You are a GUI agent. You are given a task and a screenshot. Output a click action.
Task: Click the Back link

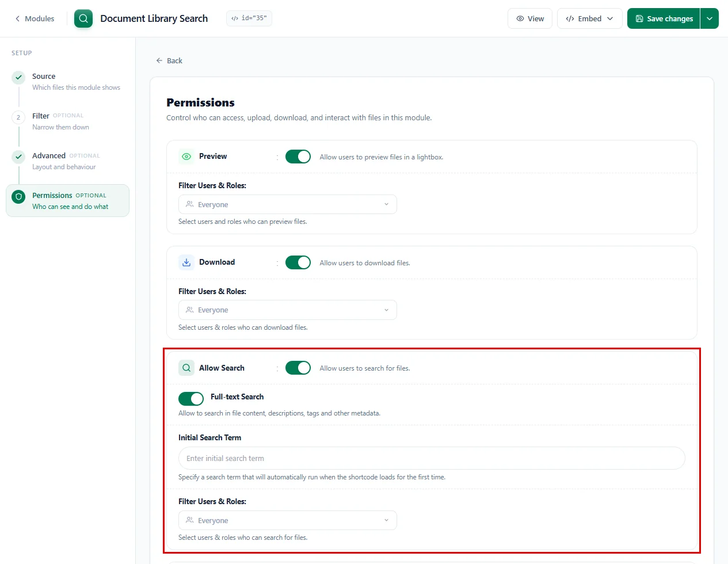coord(169,60)
